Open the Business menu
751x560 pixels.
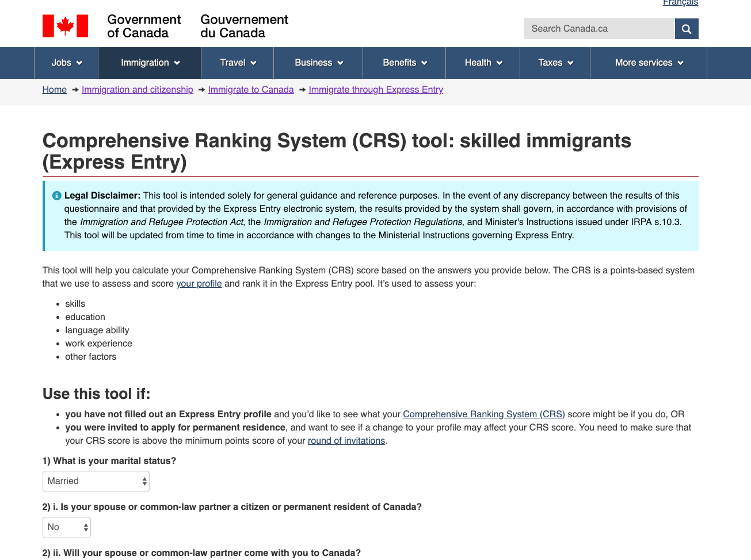[x=318, y=63]
